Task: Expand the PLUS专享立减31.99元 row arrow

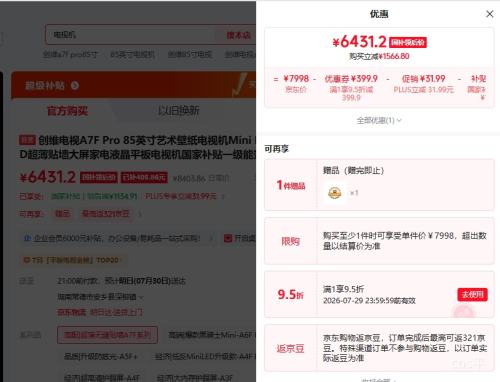Action: tap(223, 197)
